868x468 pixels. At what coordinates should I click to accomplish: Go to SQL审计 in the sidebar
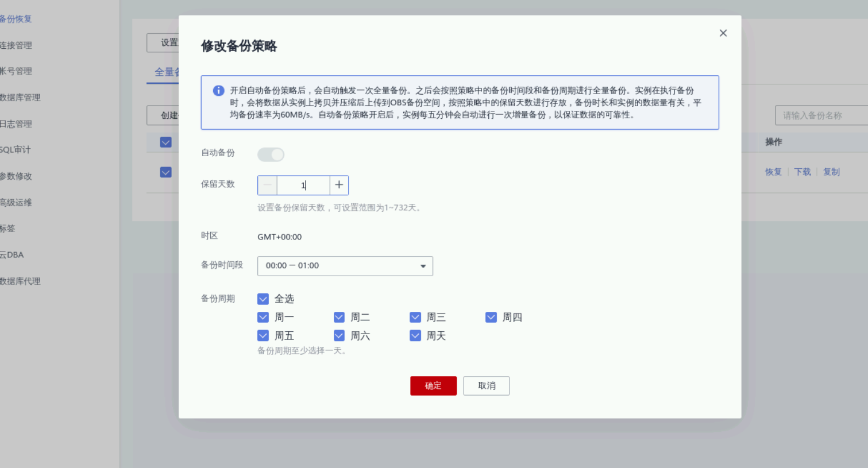[x=15, y=150]
